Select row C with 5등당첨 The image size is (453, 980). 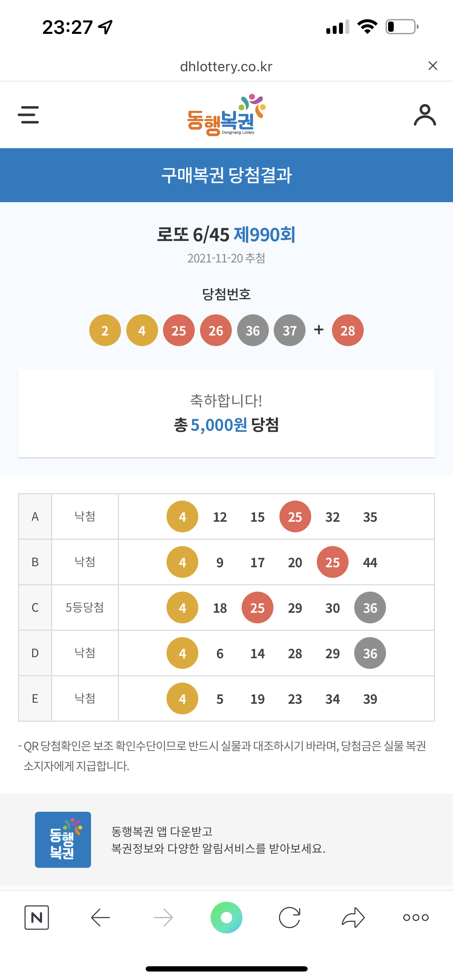pos(226,607)
